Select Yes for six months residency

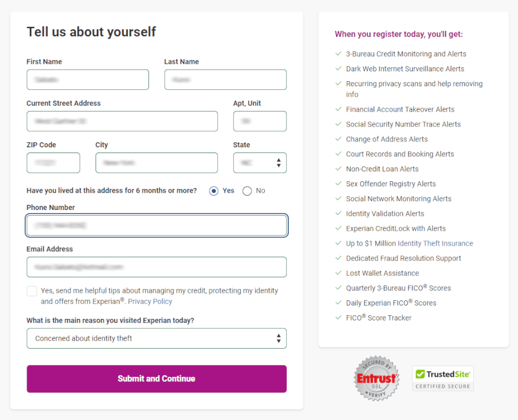pyautogui.click(x=214, y=191)
